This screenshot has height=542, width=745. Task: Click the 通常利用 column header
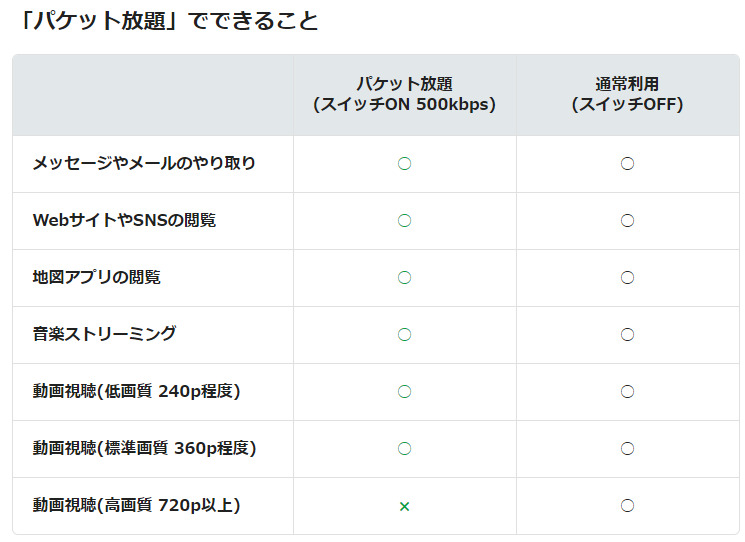click(x=627, y=94)
